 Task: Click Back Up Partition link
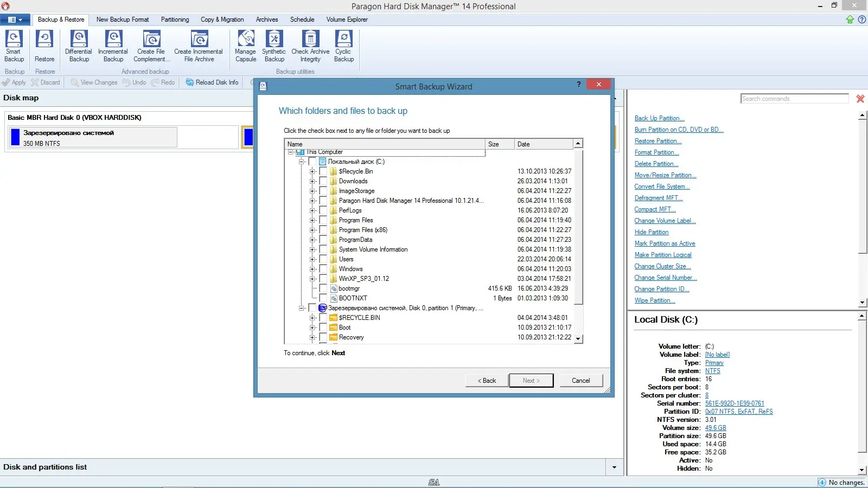click(659, 118)
